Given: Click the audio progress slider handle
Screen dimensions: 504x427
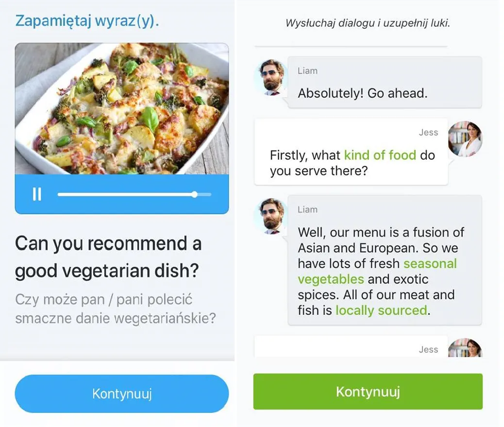Looking at the screenshot, I should tap(195, 194).
